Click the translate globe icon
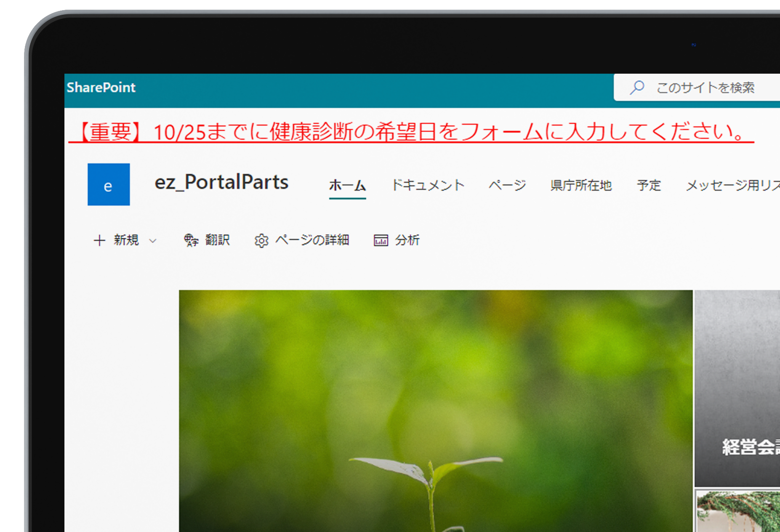The height and width of the screenshot is (532, 780). point(191,240)
